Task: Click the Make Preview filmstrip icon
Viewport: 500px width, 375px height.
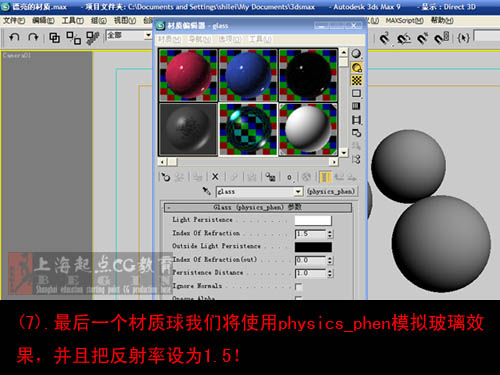Action: click(356, 120)
